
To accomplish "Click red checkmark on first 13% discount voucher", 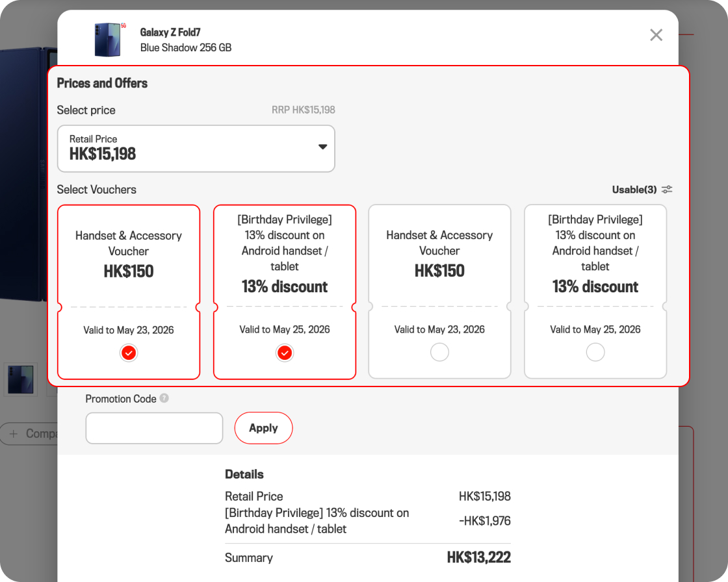I will coord(285,353).
